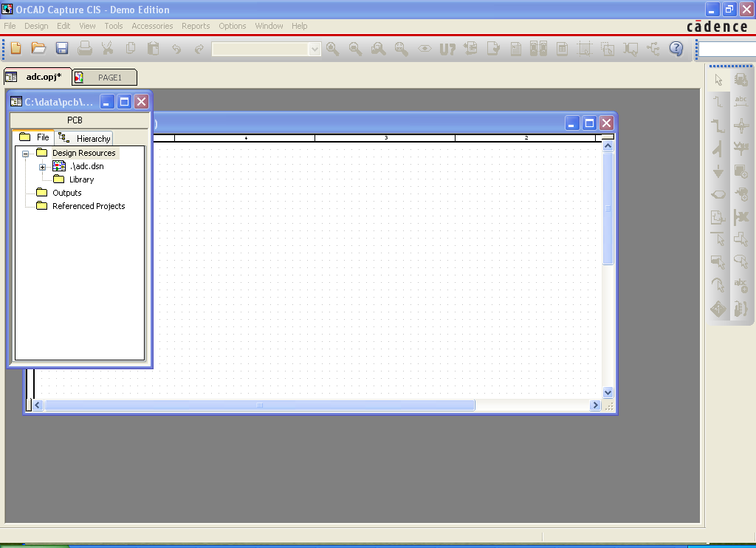Select the Place Hierarchical Block tool
This screenshot has height=548, width=756.
click(x=741, y=171)
